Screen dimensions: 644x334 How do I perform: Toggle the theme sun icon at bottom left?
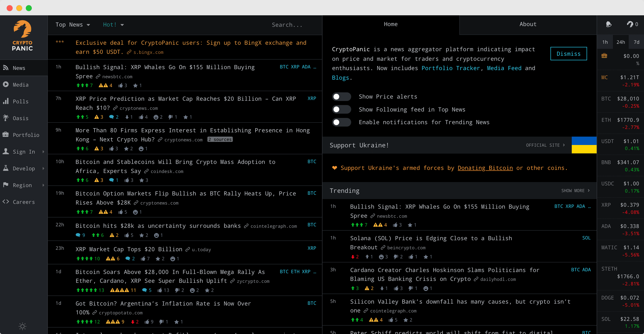[22, 326]
